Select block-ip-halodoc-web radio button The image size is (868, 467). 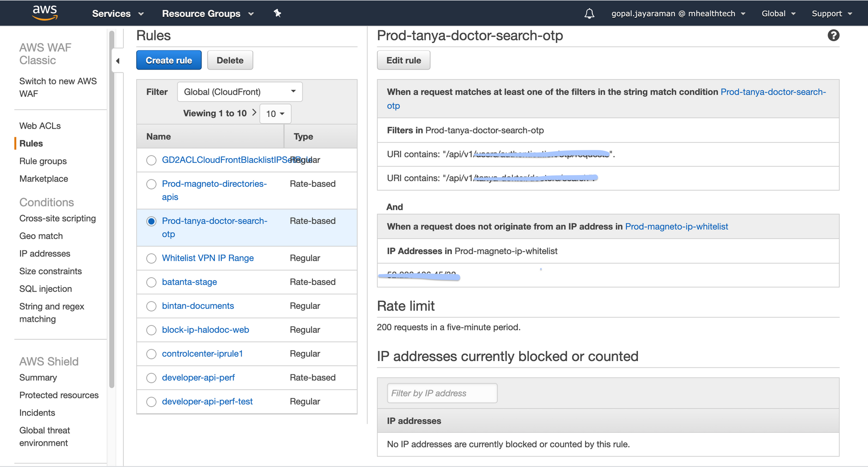[x=151, y=330]
